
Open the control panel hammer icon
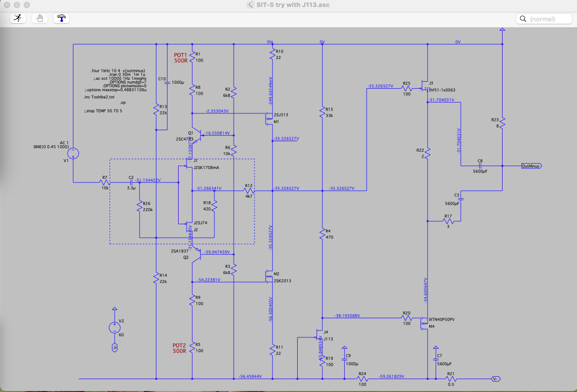click(x=62, y=18)
